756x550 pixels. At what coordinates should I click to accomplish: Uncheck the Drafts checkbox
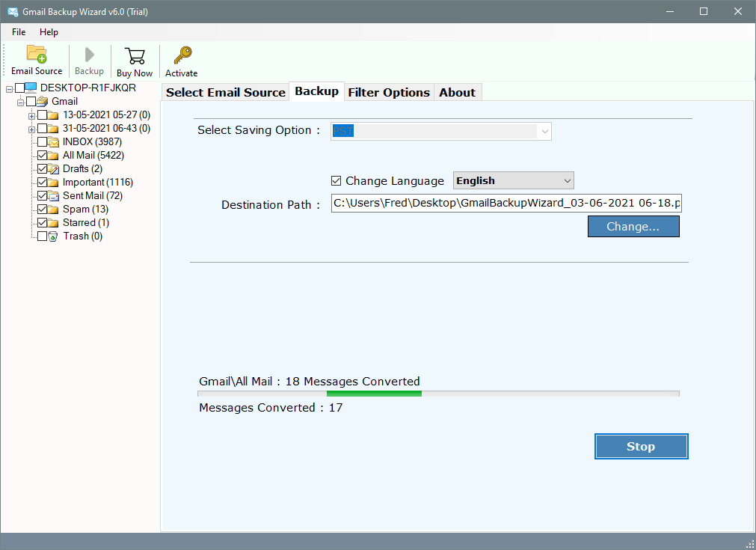point(43,169)
